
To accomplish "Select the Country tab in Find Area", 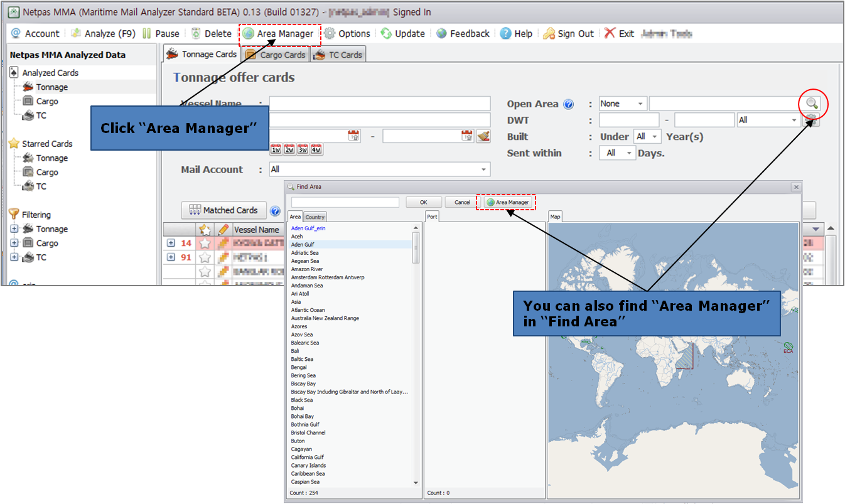I will click(315, 217).
